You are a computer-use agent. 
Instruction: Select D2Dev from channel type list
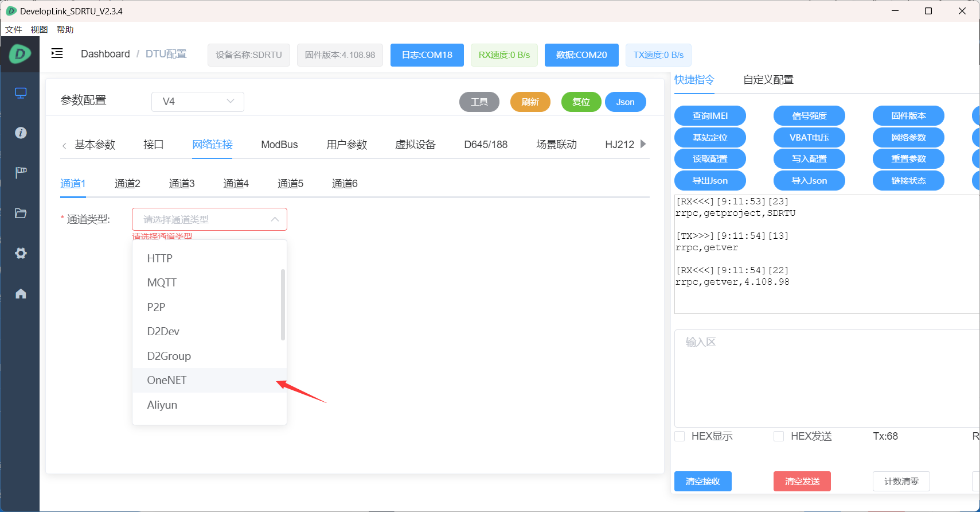point(209,331)
